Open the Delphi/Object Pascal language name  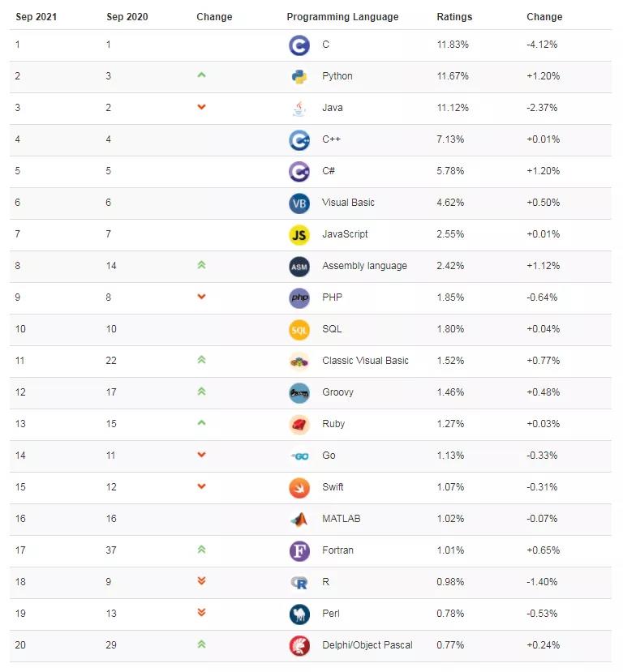[x=367, y=645]
